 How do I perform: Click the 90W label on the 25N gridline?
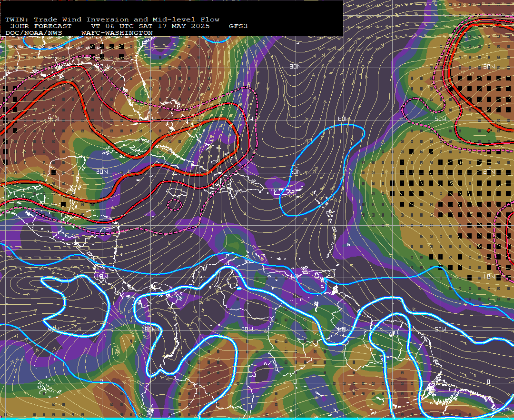click(53, 119)
